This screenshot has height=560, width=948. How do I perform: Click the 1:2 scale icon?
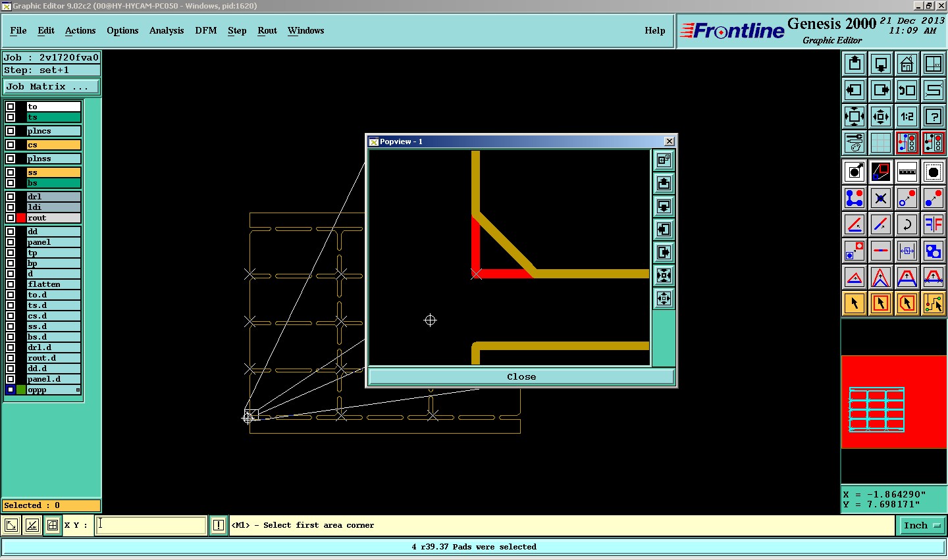coord(907,116)
